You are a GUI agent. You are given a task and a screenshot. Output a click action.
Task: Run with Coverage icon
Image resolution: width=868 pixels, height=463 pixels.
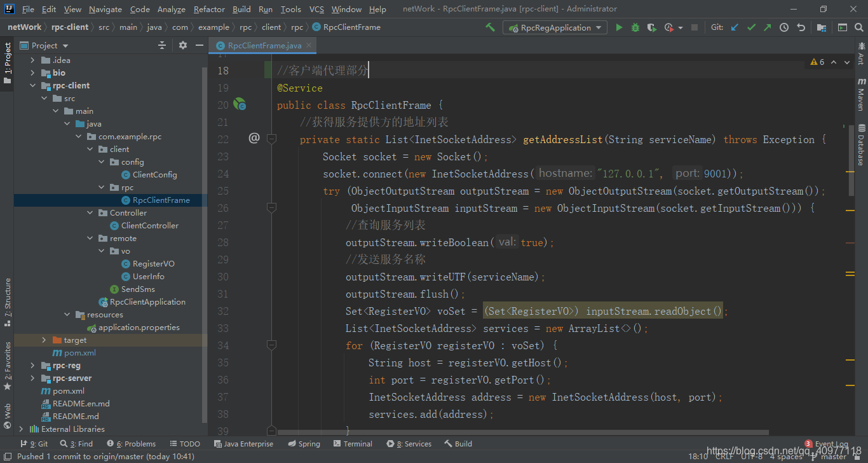(652, 27)
